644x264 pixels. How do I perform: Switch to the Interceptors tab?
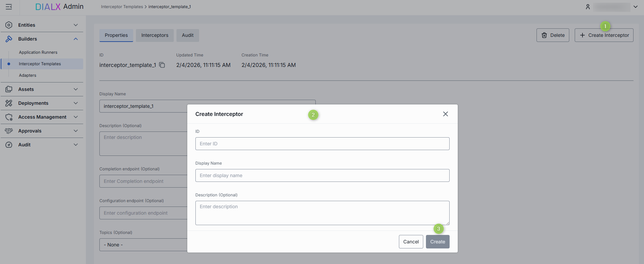(154, 35)
